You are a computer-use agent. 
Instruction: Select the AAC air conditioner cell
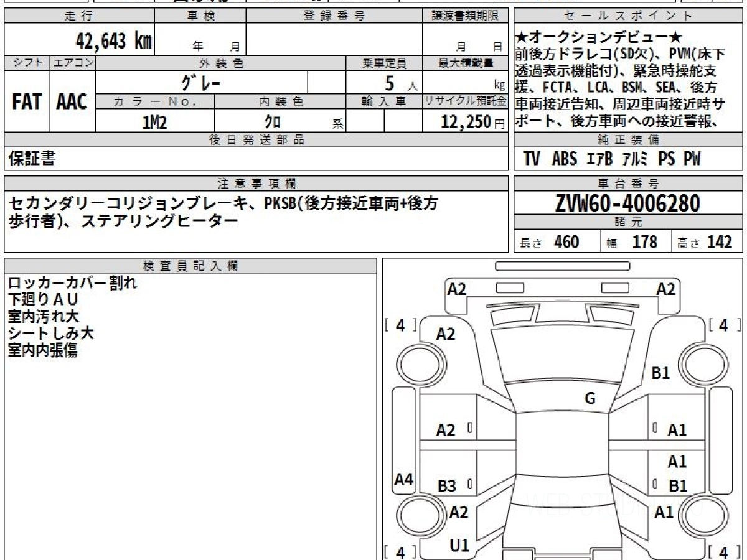point(72,103)
